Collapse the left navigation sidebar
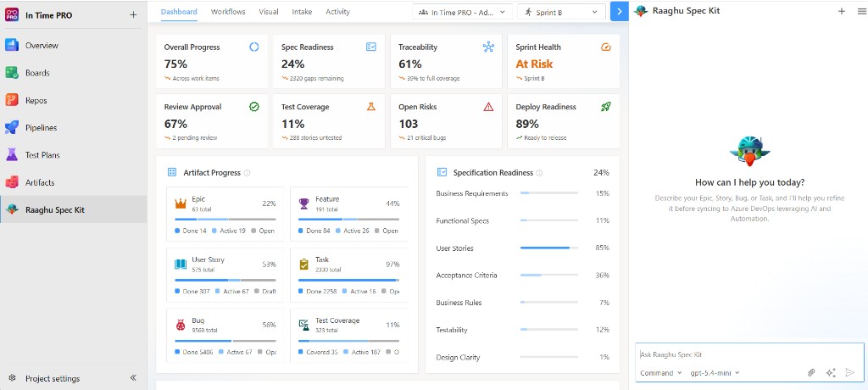The image size is (868, 390). tap(133, 378)
